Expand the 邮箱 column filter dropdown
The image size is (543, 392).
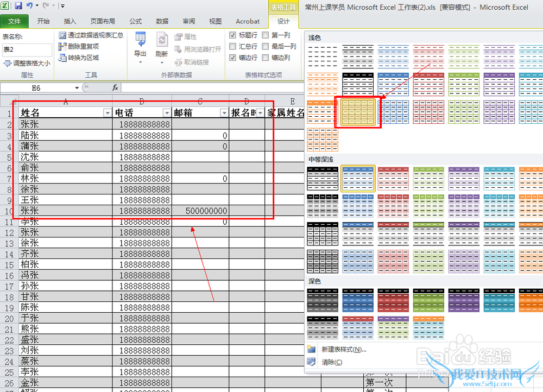[x=223, y=113]
